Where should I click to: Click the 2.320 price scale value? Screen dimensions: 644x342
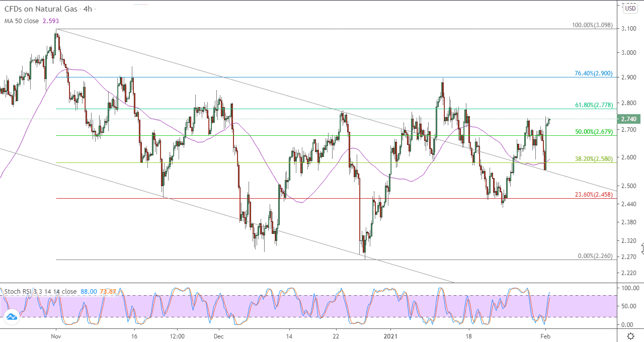coord(628,240)
